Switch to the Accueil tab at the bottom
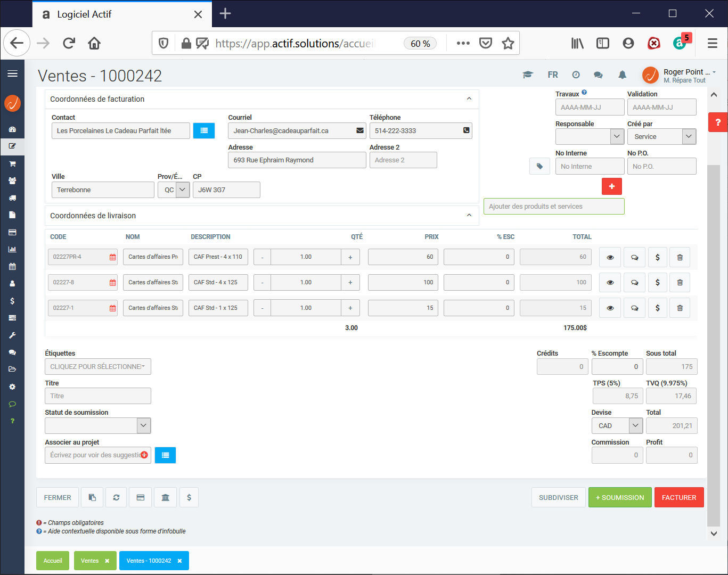Viewport: 728px width, 575px height. pos(53,561)
